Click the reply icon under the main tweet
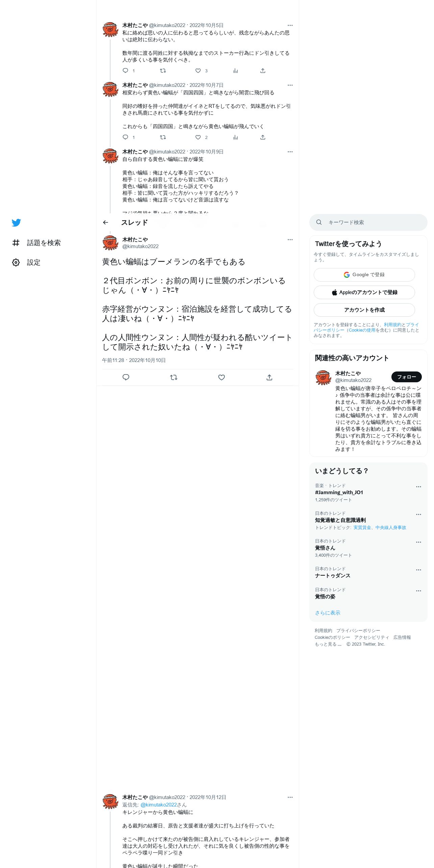434x868 pixels. (126, 377)
